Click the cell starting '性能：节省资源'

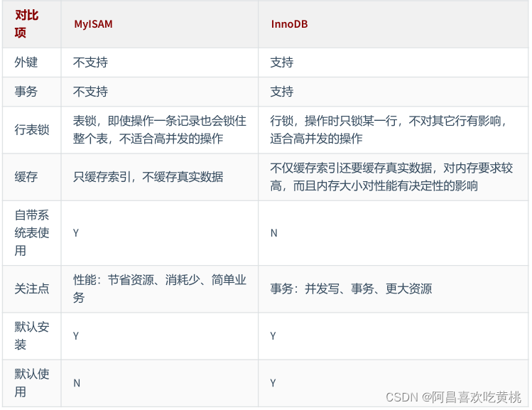160,288
